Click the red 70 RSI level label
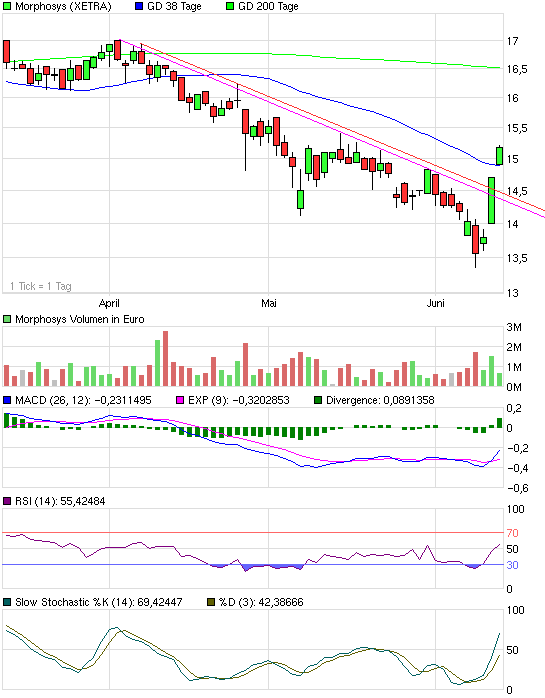This screenshot has width=545, height=698. pos(512,533)
